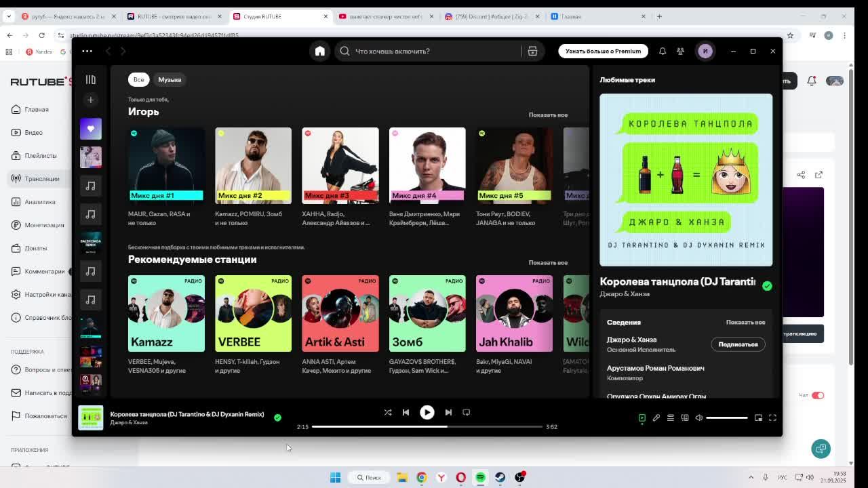The width and height of the screenshot is (868, 488).
Task: Open the playback queue icon
Action: point(670,418)
